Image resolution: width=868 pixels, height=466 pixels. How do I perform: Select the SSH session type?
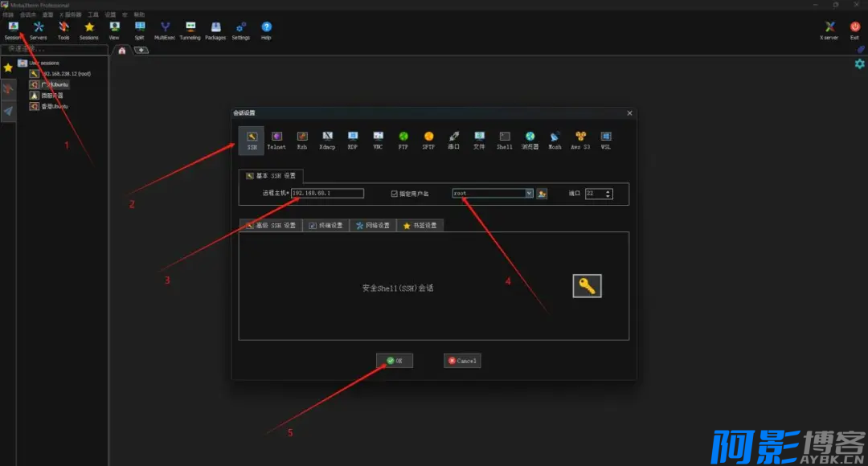pos(252,141)
